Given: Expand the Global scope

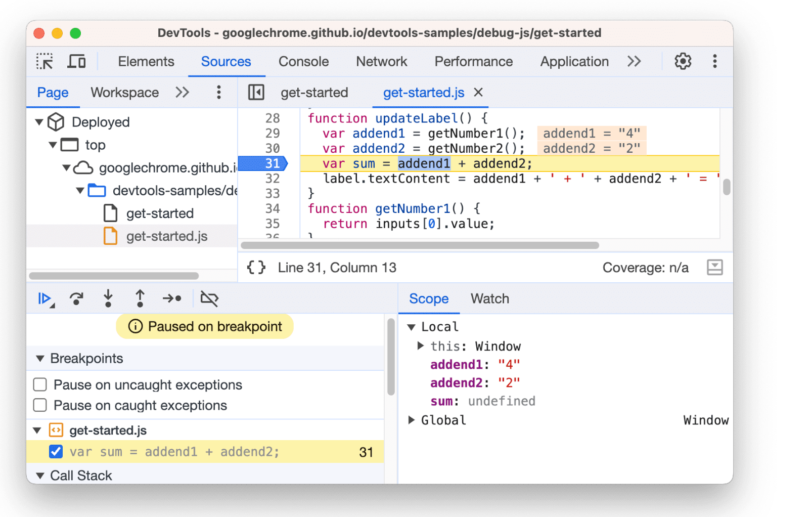Looking at the screenshot, I should pyautogui.click(x=411, y=420).
